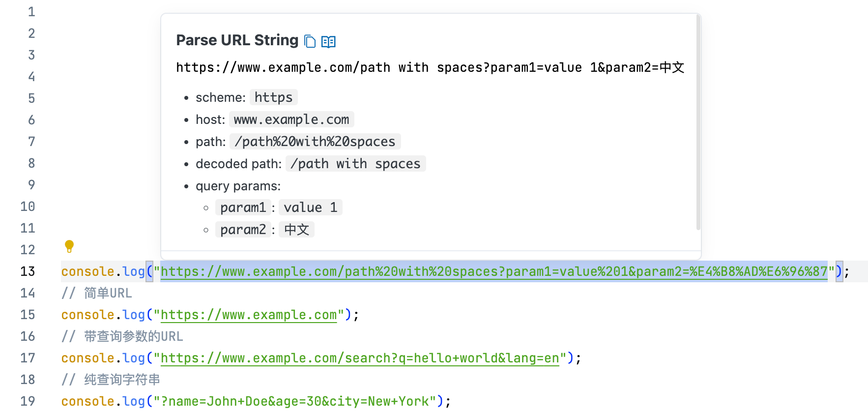This screenshot has width=868, height=416.
Task: Click console on line 13
Action: tap(88, 271)
